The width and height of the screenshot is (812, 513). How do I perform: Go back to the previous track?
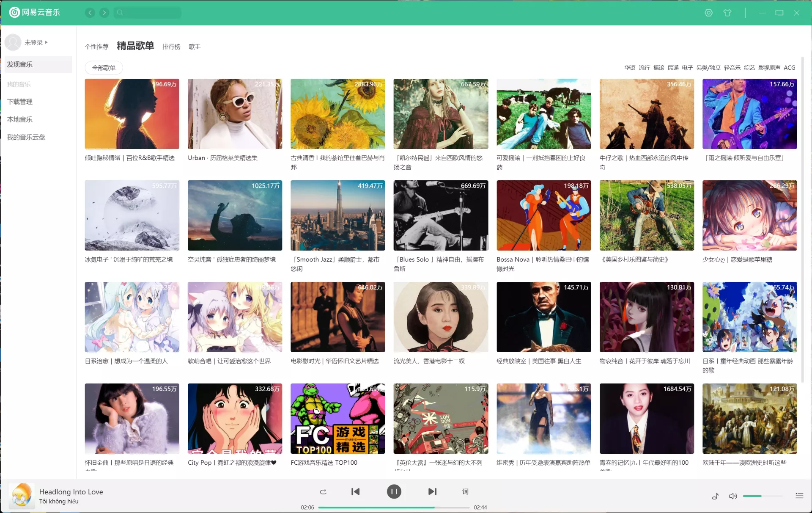click(x=355, y=491)
